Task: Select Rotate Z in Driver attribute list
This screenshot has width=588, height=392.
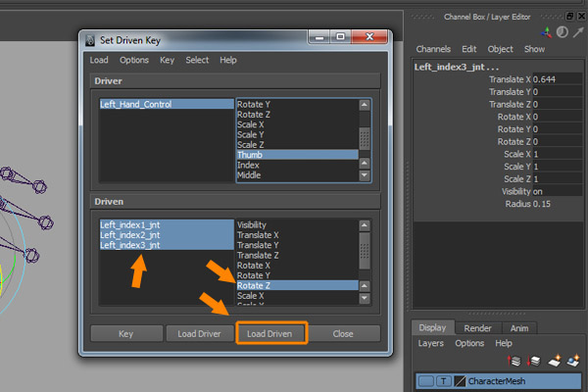Action: [x=297, y=115]
